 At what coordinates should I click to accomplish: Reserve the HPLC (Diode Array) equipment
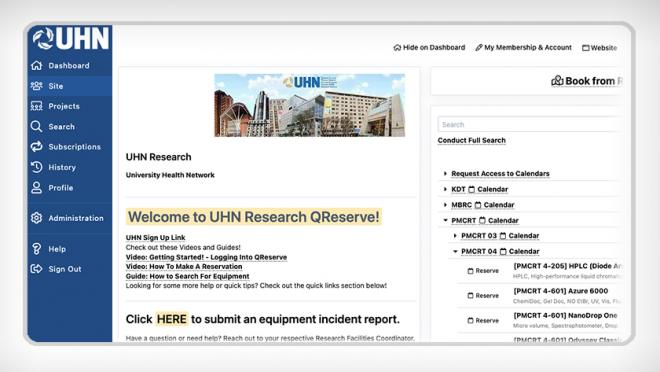[483, 271]
